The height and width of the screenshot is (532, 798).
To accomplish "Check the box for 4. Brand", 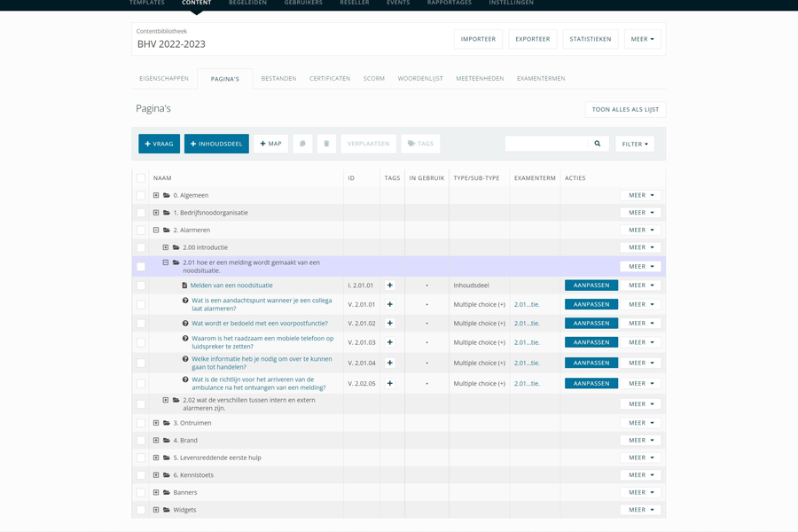I will (x=141, y=441).
